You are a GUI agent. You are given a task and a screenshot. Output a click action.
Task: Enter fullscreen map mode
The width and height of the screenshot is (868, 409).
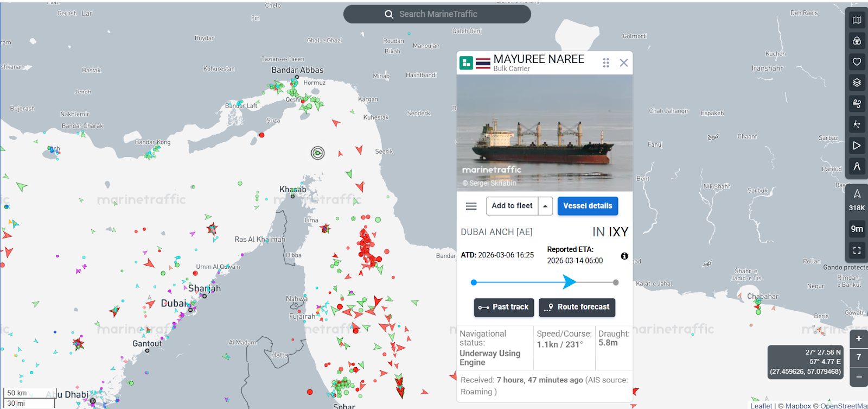(857, 250)
